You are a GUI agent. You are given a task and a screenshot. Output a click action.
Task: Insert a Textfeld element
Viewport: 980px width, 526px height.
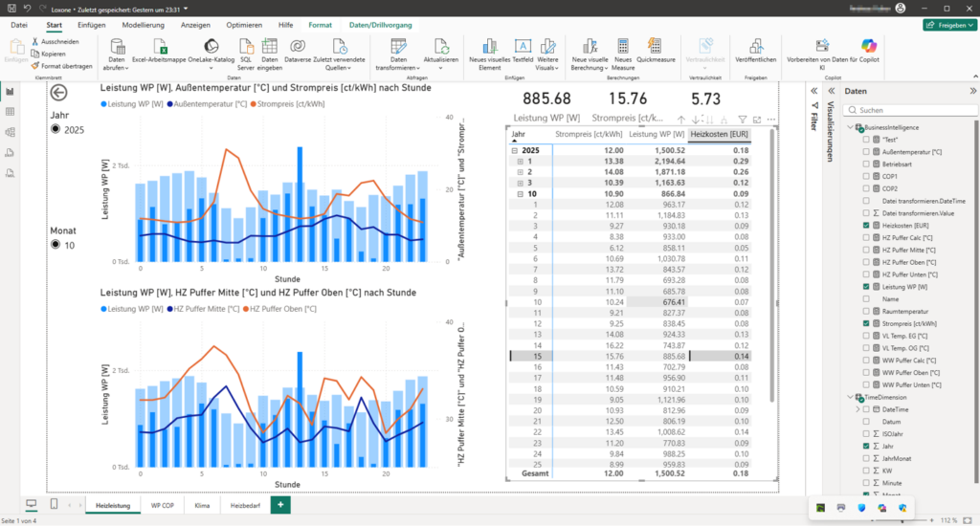(523, 48)
